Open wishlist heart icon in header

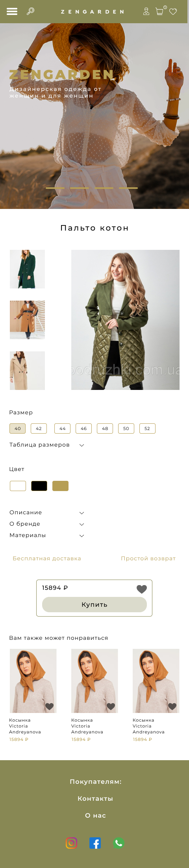(173, 11)
